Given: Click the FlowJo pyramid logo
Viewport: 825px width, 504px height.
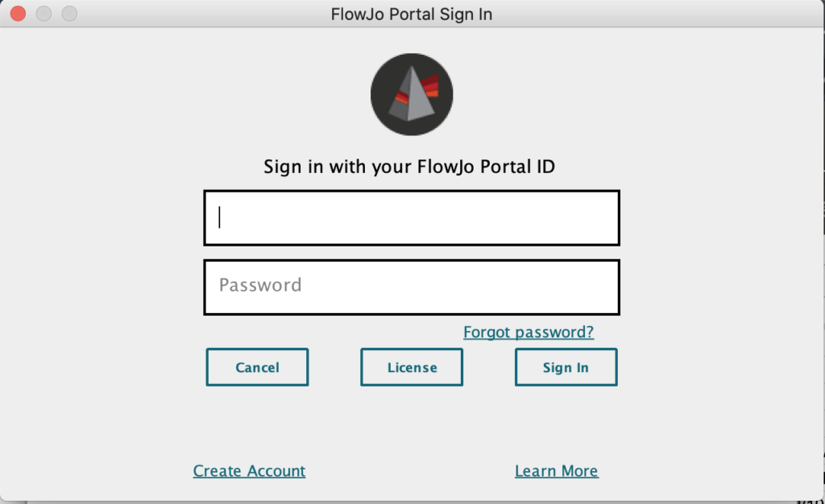Looking at the screenshot, I should click(x=412, y=94).
